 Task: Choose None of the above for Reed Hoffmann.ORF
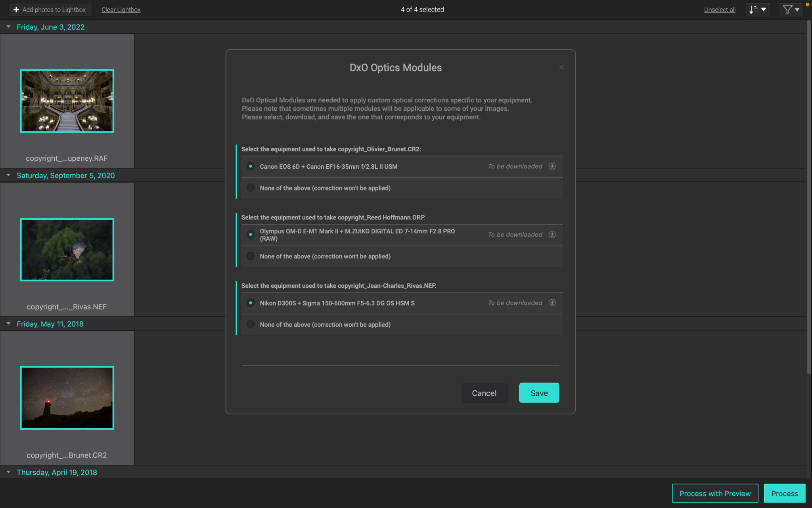tap(251, 256)
